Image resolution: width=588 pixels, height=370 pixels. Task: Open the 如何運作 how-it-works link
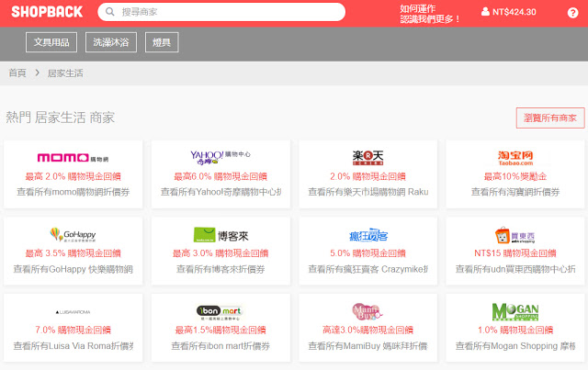(x=418, y=7)
